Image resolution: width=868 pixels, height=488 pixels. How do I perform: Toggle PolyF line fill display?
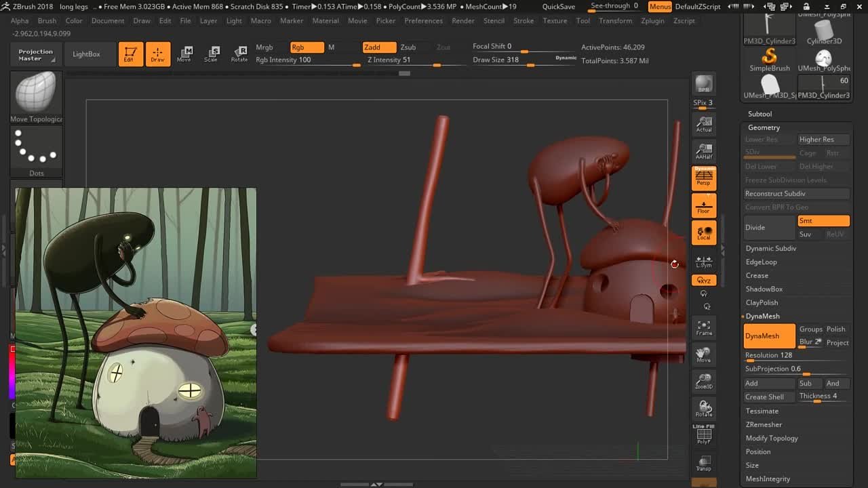pyautogui.click(x=704, y=435)
